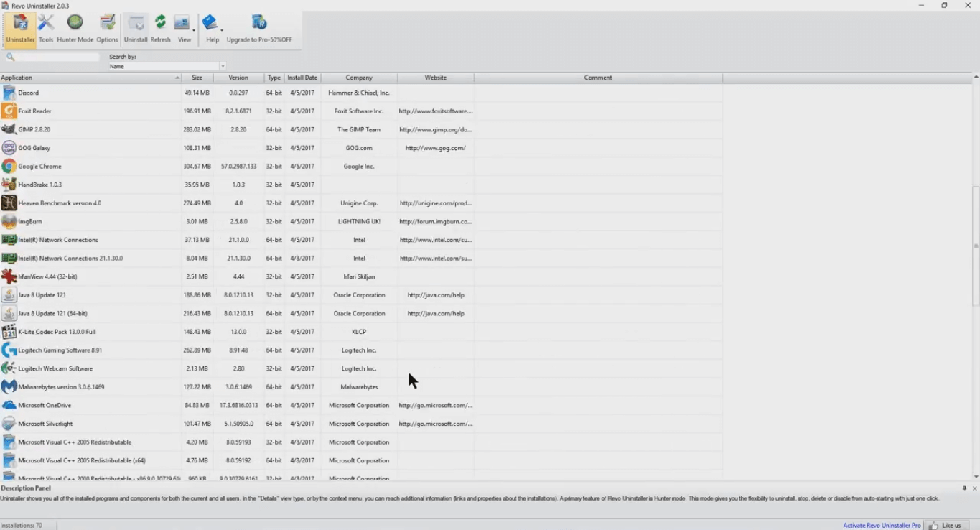Image resolution: width=980 pixels, height=530 pixels.
Task: Click the http://www.gog.com/ website cell
Action: pos(436,148)
